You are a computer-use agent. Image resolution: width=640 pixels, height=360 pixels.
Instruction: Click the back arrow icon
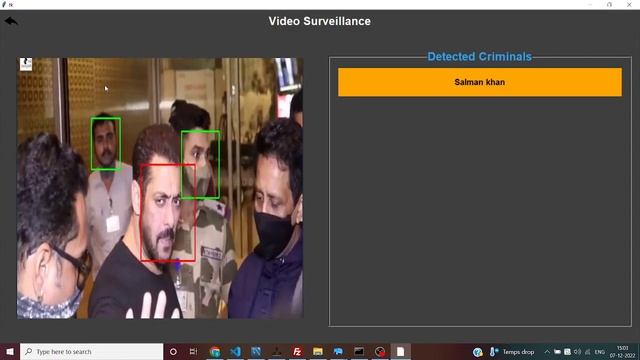click(x=11, y=21)
